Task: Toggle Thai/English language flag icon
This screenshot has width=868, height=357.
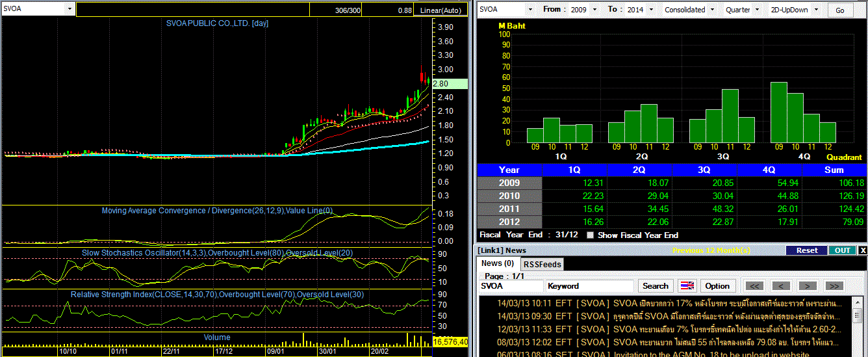Action: click(687, 286)
